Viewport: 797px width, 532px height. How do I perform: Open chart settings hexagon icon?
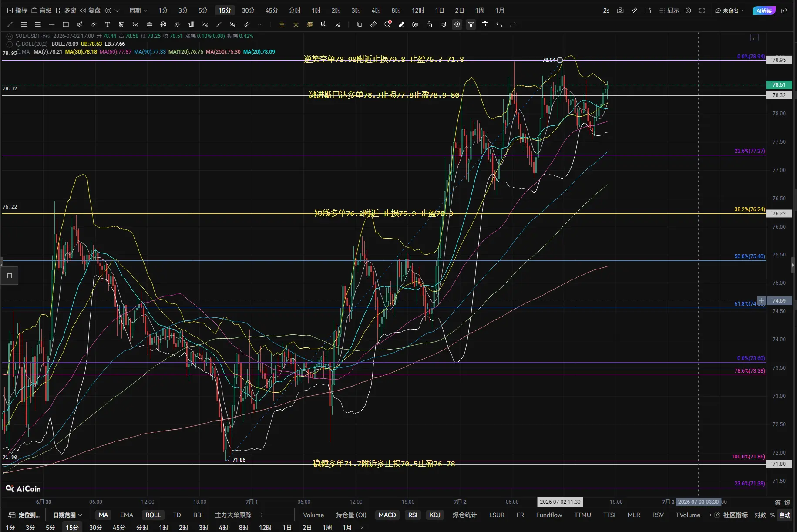688,10
